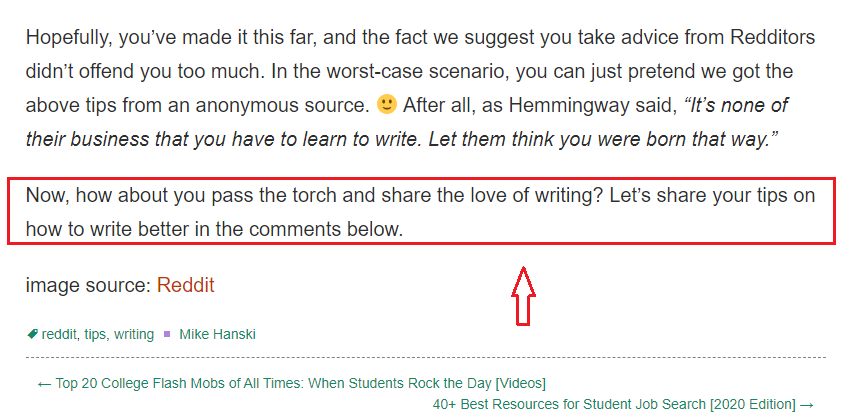
Task: Click the 'comments below' sentence
Action: [x=214, y=230]
